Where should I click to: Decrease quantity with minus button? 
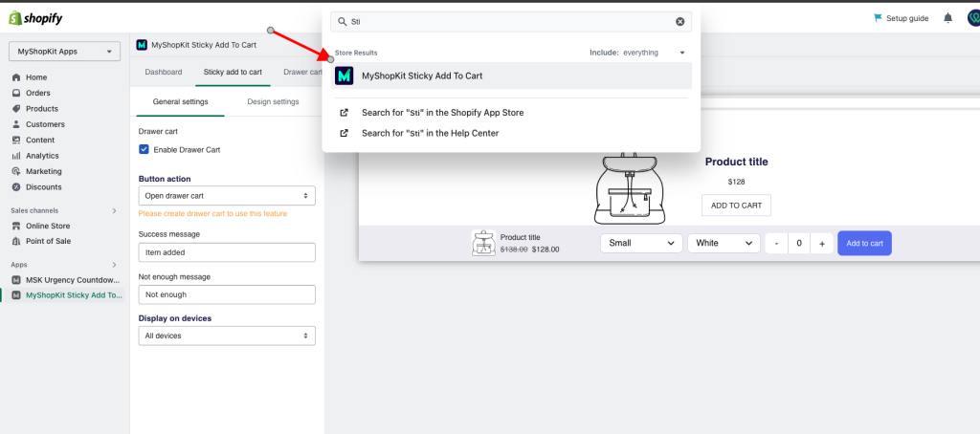tap(776, 244)
